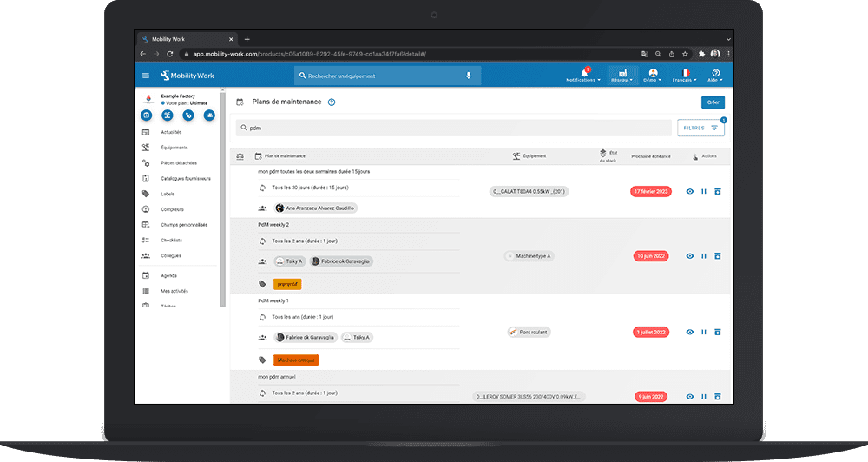Open the Démo user dropdown
Viewport: 868px width, 462px height.
point(653,76)
